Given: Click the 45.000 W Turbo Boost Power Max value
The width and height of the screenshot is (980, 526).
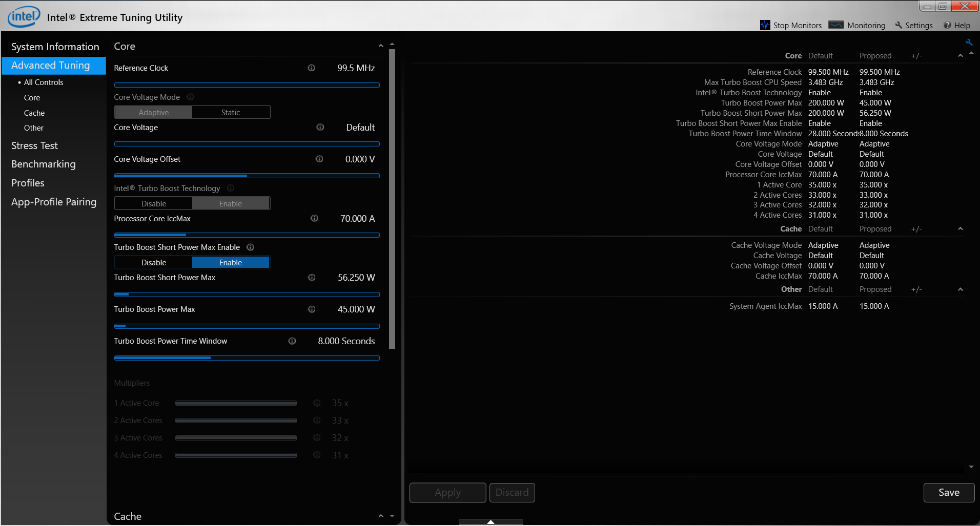Looking at the screenshot, I should [x=356, y=309].
